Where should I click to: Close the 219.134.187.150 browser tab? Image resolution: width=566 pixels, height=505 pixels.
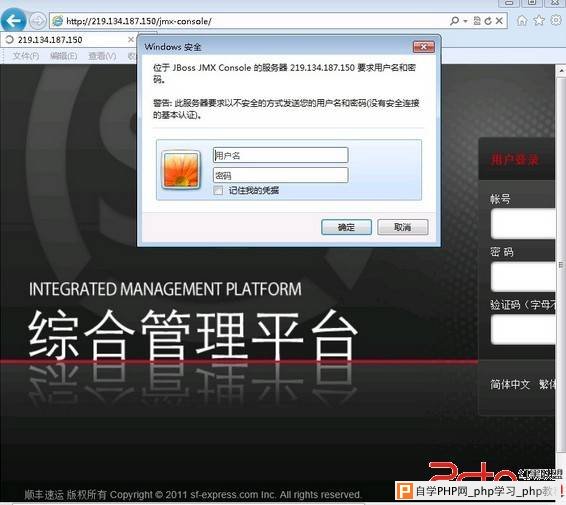(x=131, y=39)
